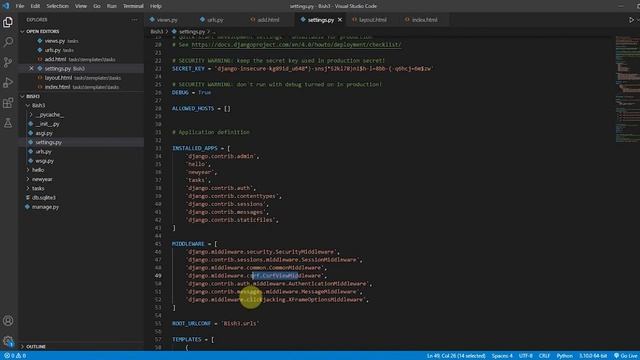Click the Go Live status bar button
This screenshot has height=360, width=640.
[627, 356]
